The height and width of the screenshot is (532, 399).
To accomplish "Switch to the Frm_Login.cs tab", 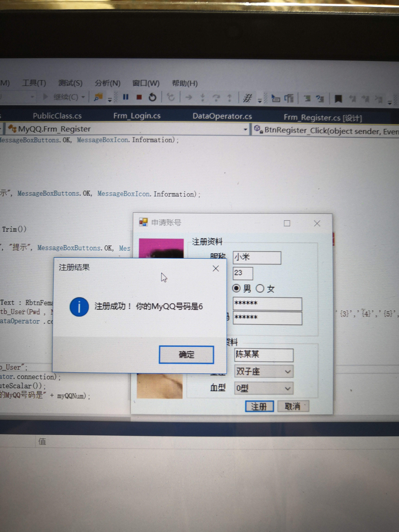I will (x=137, y=116).
